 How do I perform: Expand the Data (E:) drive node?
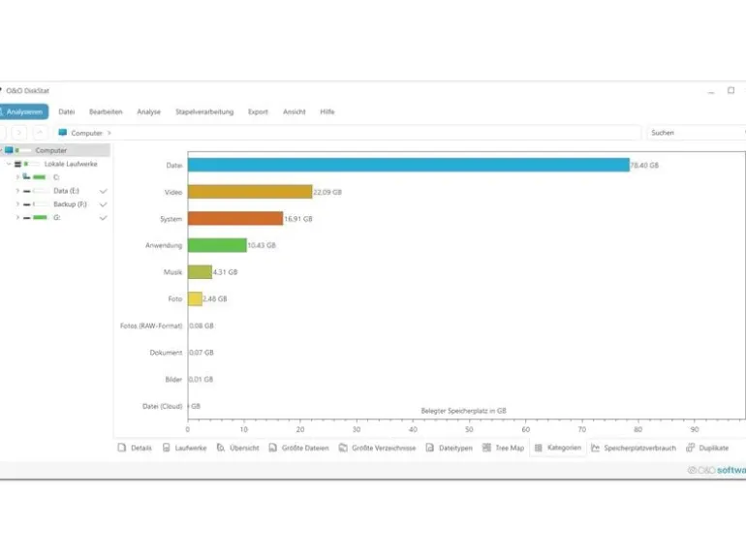[17, 191]
